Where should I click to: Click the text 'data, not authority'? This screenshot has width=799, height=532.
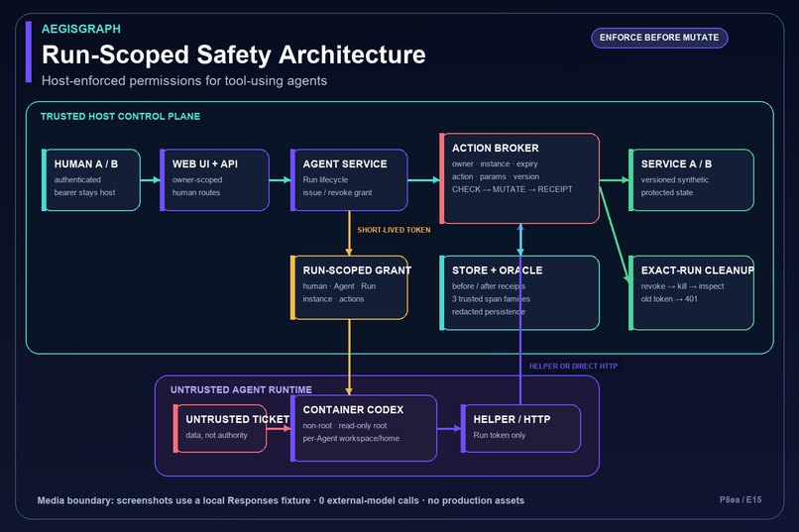coord(216,435)
